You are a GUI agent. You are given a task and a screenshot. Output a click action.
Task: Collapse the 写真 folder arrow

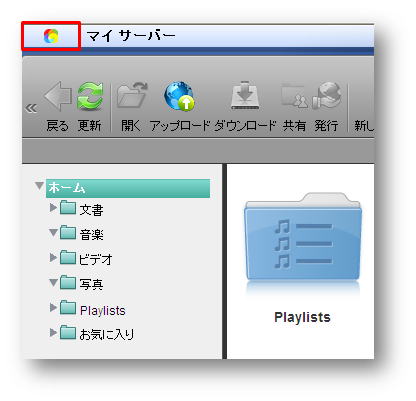pyautogui.click(x=53, y=283)
